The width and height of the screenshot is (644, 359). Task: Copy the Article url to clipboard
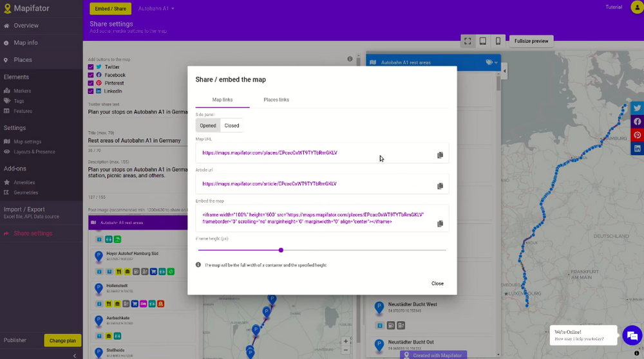(x=440, y=186)
